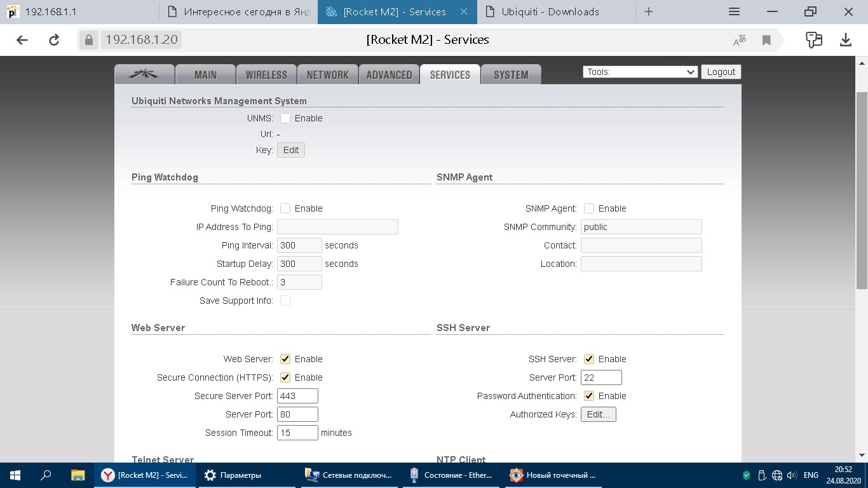Click the Failure Count To Reboot field
This screenshot has height=488, width=868.
pyautogui.click(x=299, y=282)
